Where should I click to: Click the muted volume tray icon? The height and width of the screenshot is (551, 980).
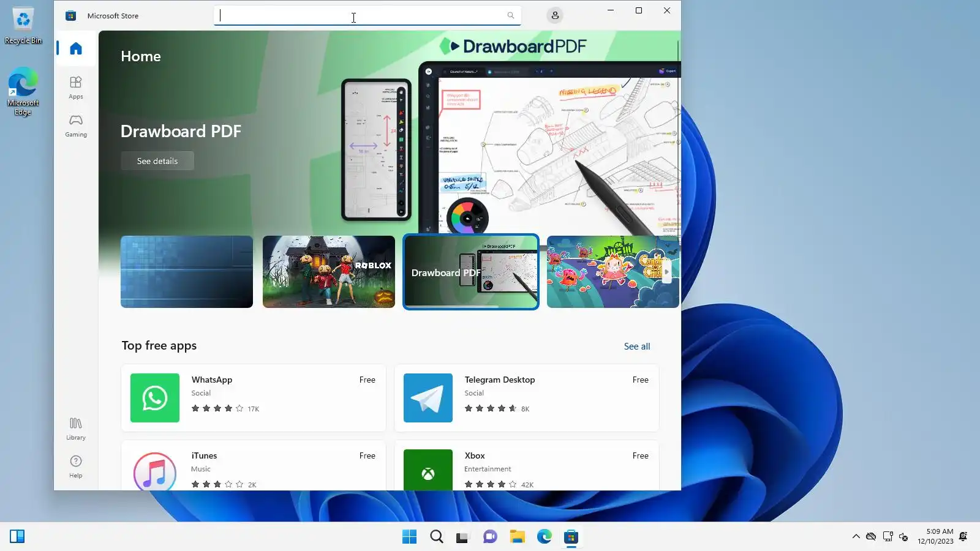[903, 537]
